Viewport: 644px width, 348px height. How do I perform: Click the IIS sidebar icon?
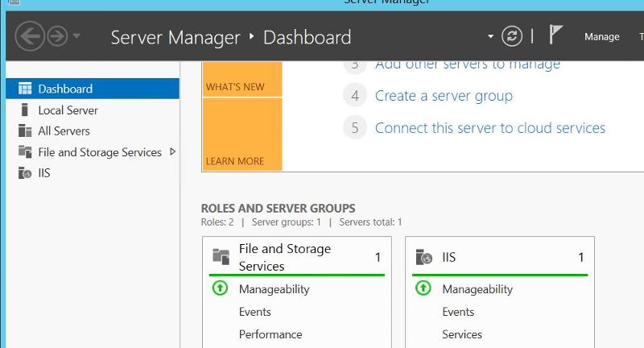[x=25, y=173]
